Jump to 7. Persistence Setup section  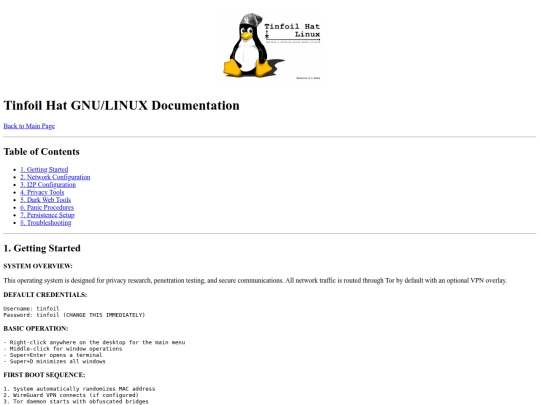click(x=47, y=215)
